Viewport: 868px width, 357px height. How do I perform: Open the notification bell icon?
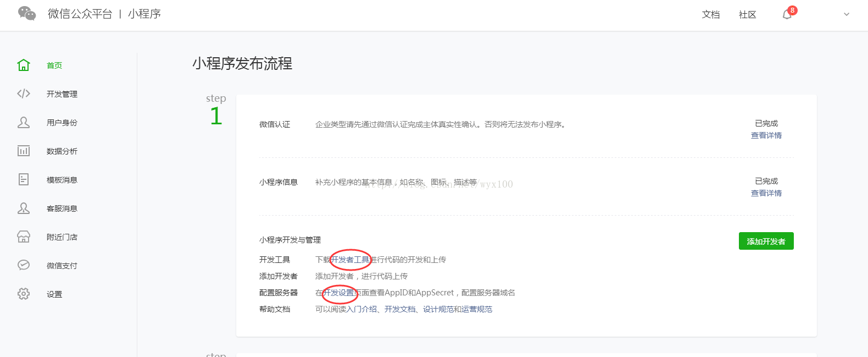[787, 14]
